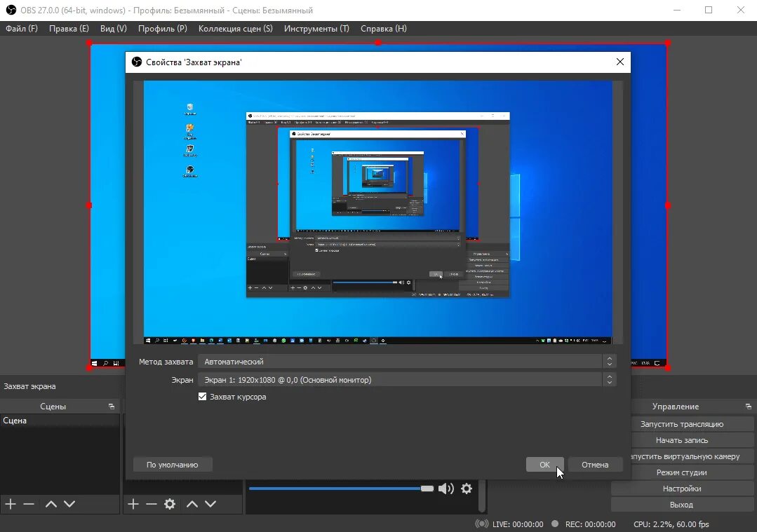Select the Сцена row in the scenes list
The height and width of the screenshot is (532, 757).
(60, 421)
